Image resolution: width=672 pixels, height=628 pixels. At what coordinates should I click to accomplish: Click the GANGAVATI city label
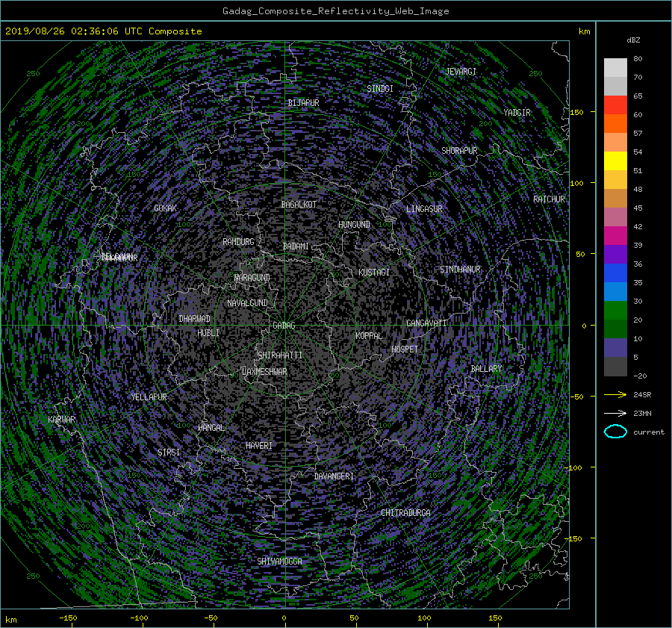[426, 323]
